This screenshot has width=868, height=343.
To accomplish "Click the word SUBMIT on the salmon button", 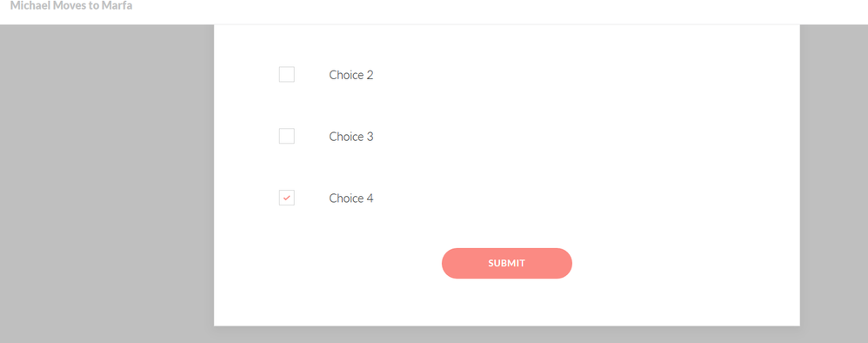I will tap(506, 263).
